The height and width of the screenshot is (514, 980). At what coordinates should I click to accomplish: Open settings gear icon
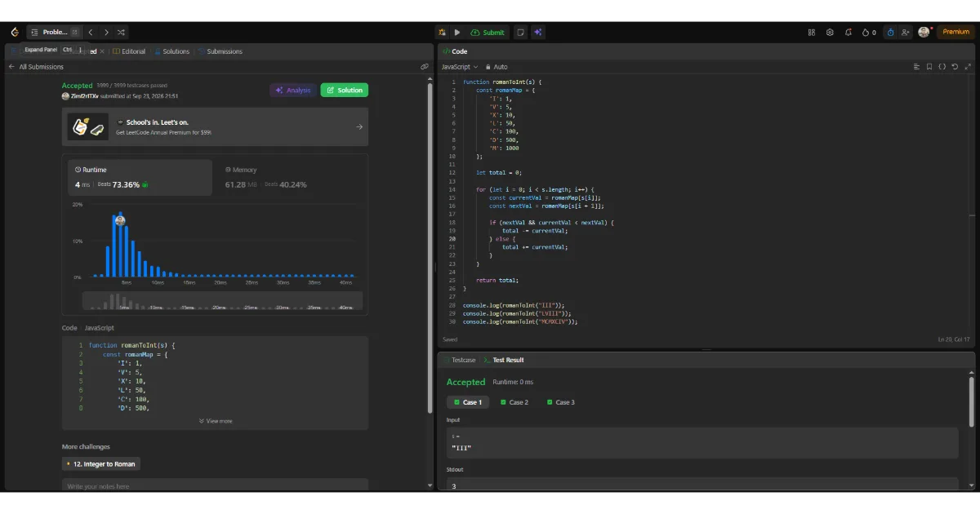coord(830,32)
